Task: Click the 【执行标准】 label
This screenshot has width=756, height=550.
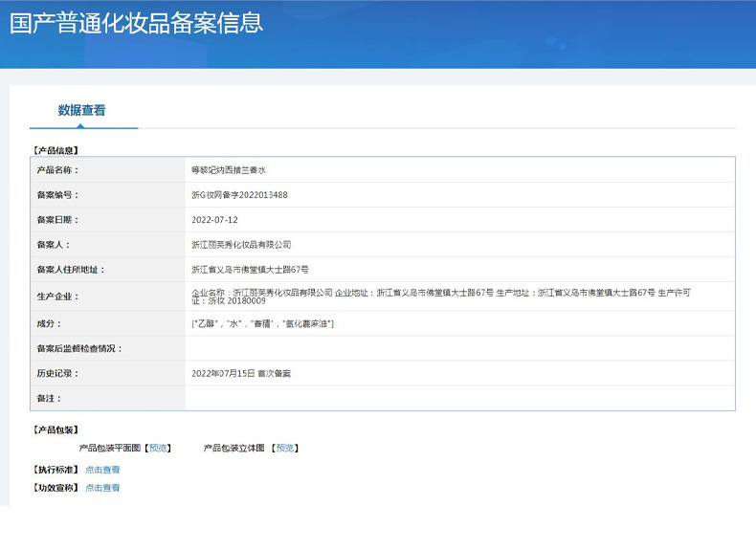Action: pyautogui.click(x=56, y=470)
